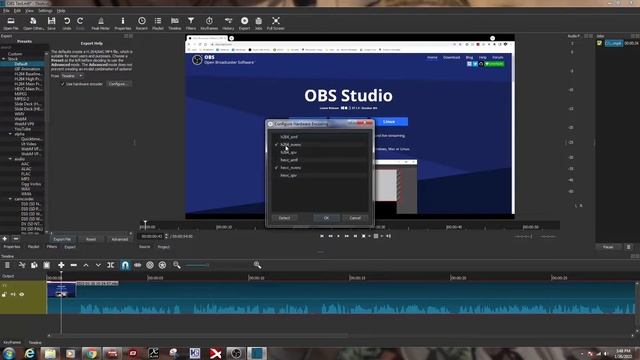The height and width of the screenshot is (360, 640).
Task: Toggle Scrub While Dragging button
Action: (138, 265)
